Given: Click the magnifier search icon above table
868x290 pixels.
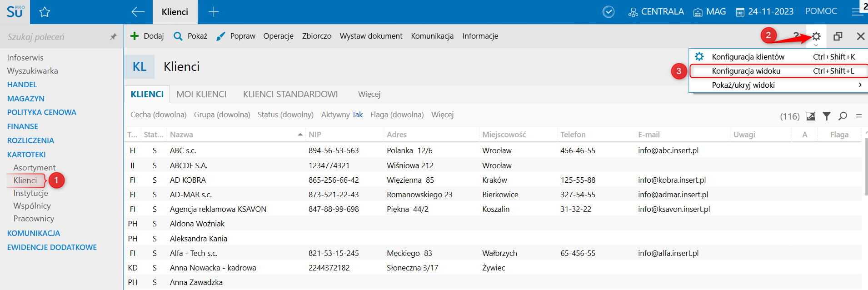Looking at the screenshot, I should point(843,116).
